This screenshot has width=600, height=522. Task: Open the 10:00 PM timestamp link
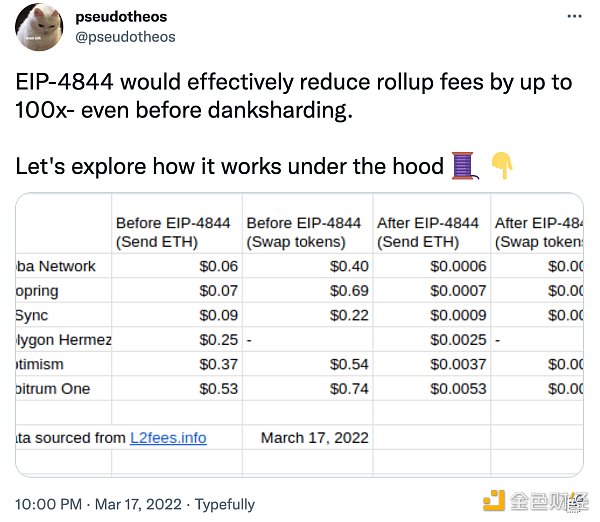48,504
